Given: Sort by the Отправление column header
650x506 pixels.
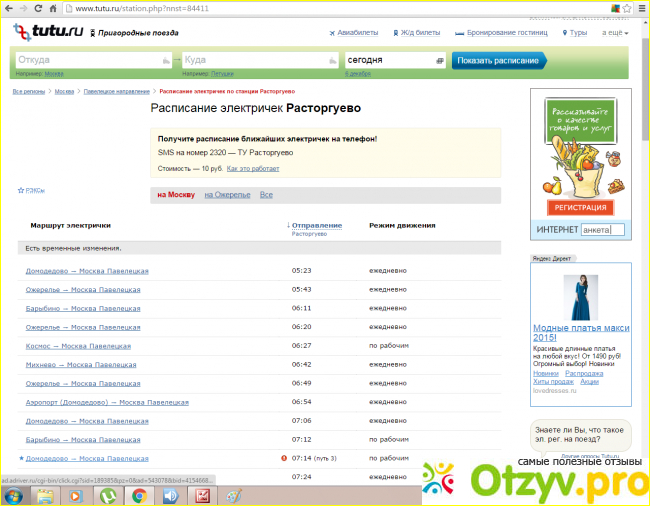Looking at the screenshot, I should click(316, 225).
